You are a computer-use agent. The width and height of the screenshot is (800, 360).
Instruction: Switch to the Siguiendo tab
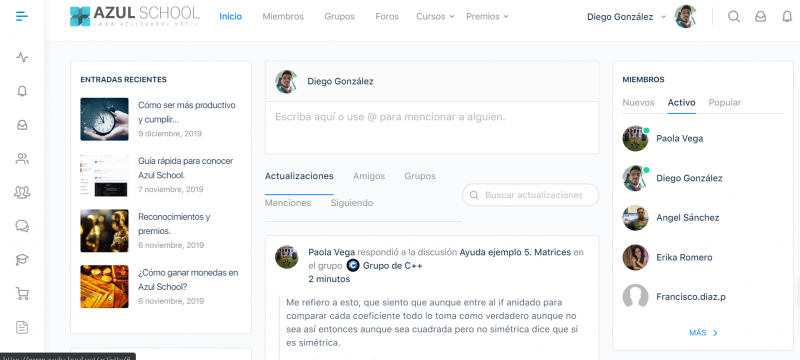352,203
